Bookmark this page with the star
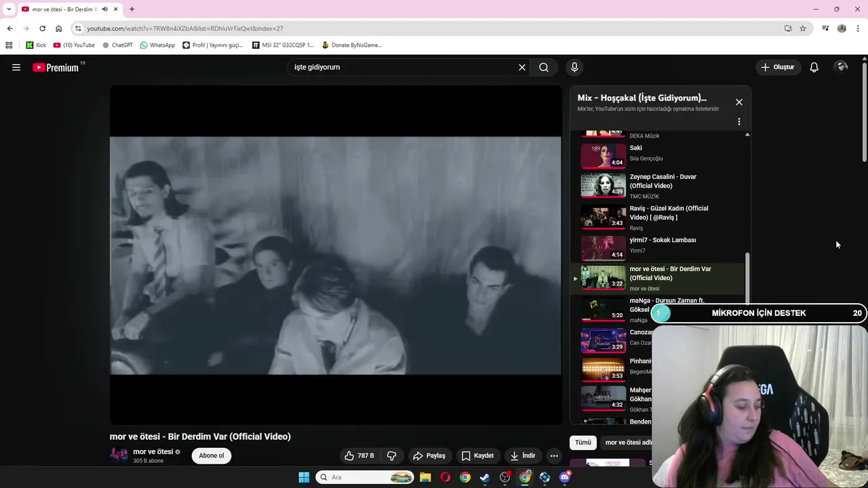The image size is (868, 488). (803, 28)
